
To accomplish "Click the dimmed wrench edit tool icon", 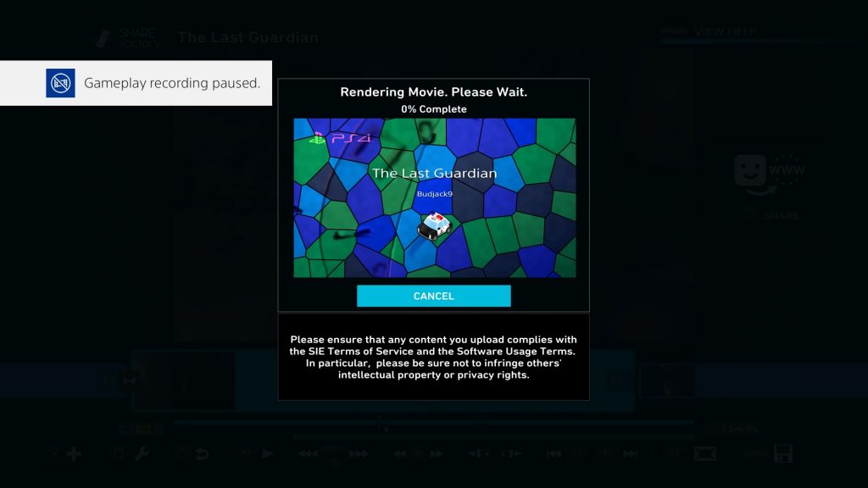I will tap(142, 454).
